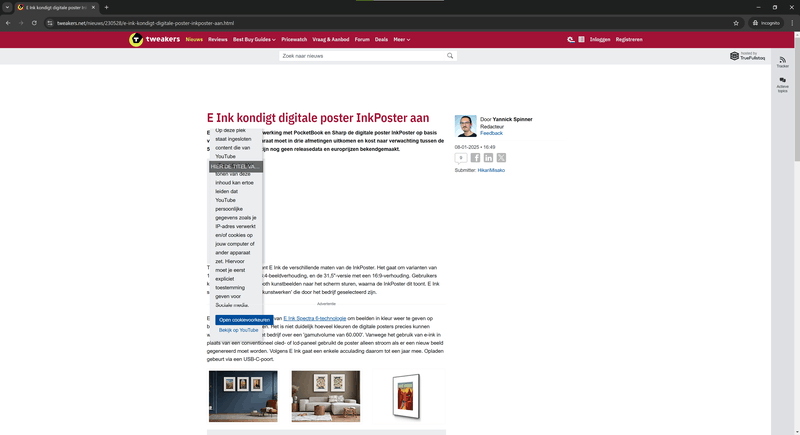The image size is (800, 435).
Task: Expand the Meer dropdown menu
Action: tap(402, 39)
